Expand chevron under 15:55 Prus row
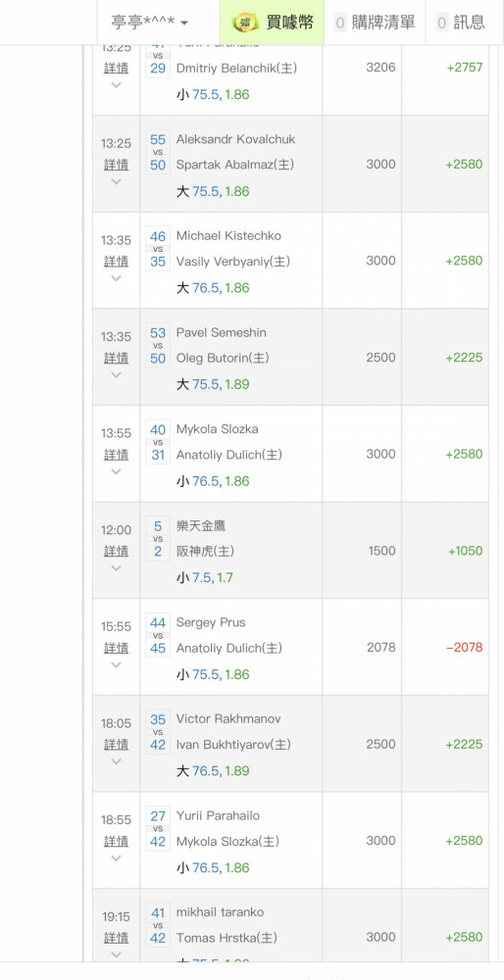Image resolution: width=504 pixels, height=980 pixels. (117, 664)
